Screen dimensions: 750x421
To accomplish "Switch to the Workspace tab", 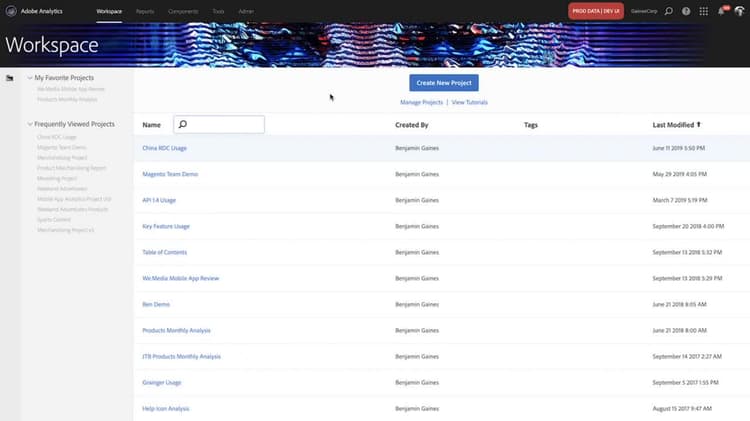I will click(109, 11).
